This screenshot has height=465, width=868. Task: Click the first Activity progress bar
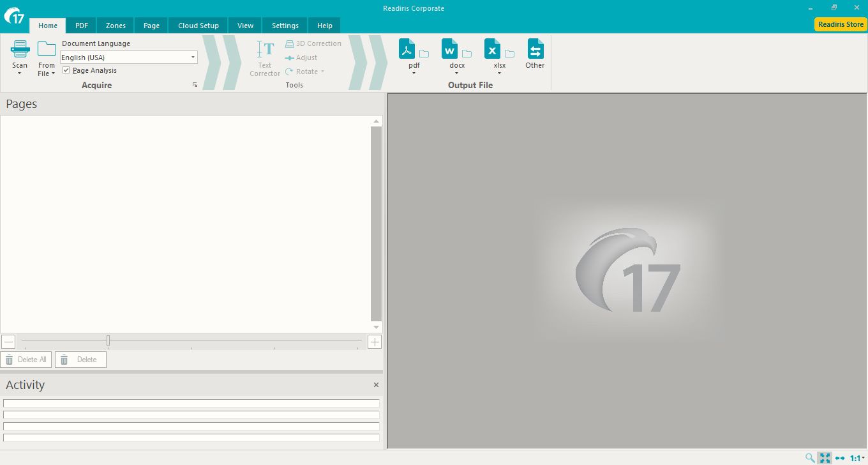[191, 403]
